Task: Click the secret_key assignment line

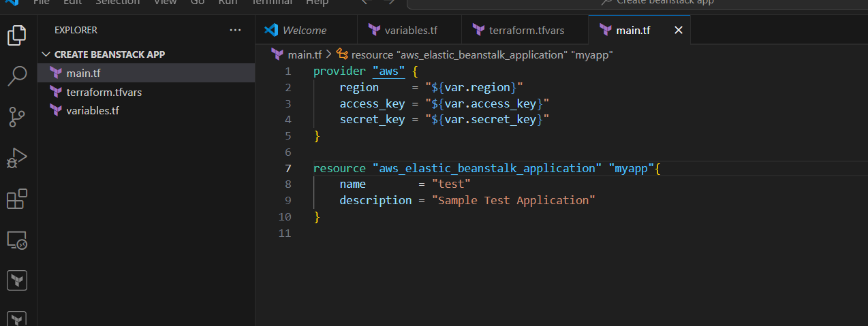Action: (444, 120)
